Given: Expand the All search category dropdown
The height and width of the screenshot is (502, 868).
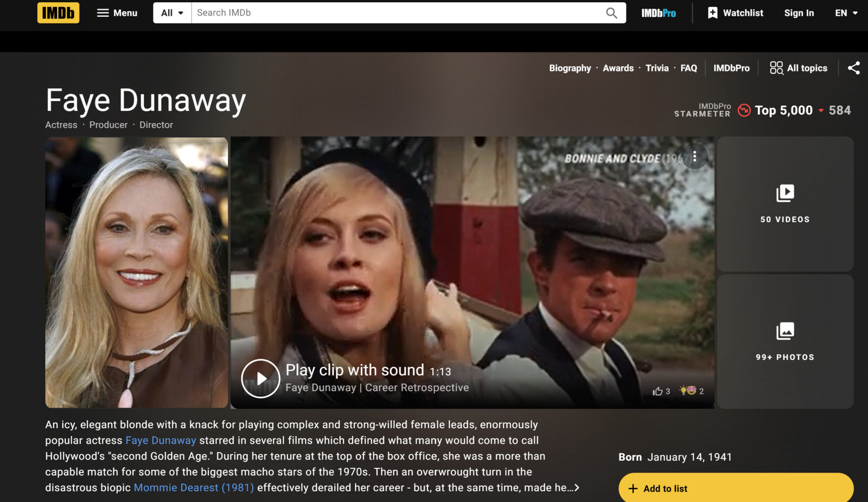Looking at the screenshot, I should click(x=172, y=12).
